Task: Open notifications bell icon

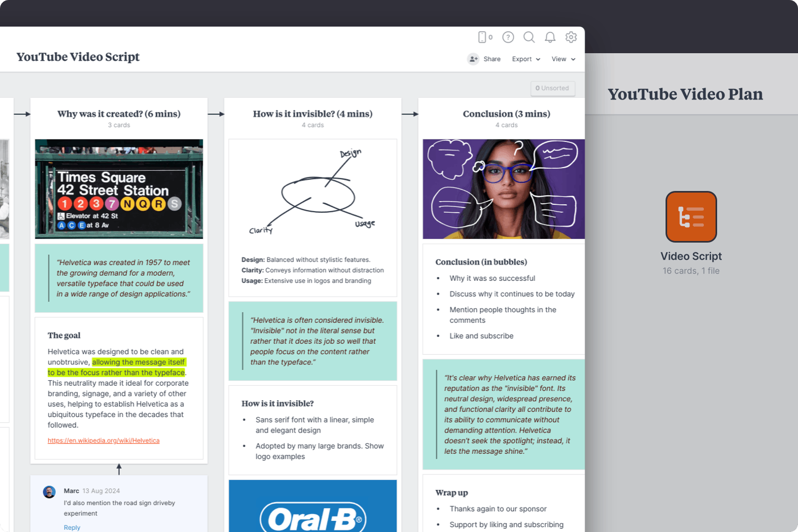Action: pyautogui.click(x=550, y=37)
